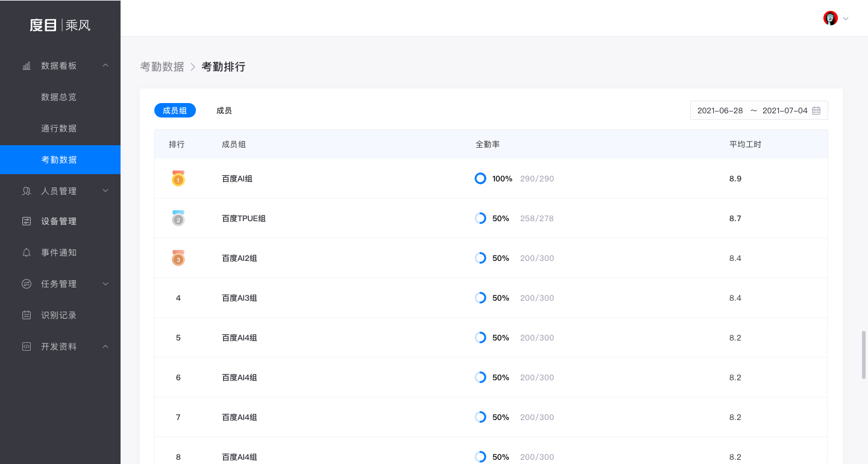Open 事件通知 menu item

[60, 252]
